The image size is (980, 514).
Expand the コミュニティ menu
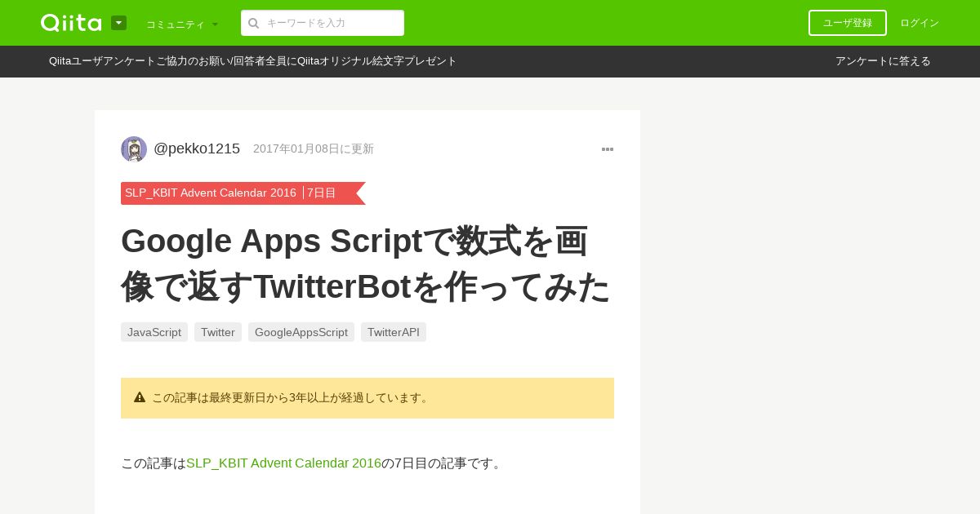pos(182,24)
